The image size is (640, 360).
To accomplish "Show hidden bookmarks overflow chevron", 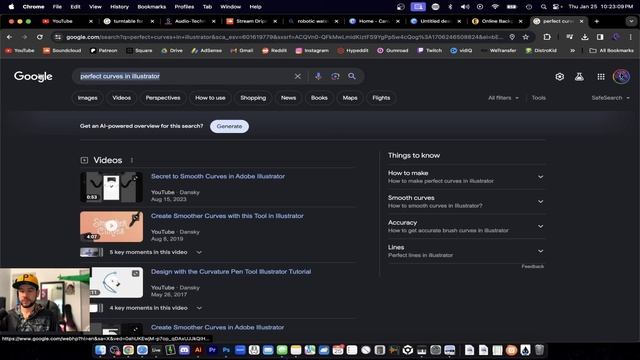I will point(573,51).
